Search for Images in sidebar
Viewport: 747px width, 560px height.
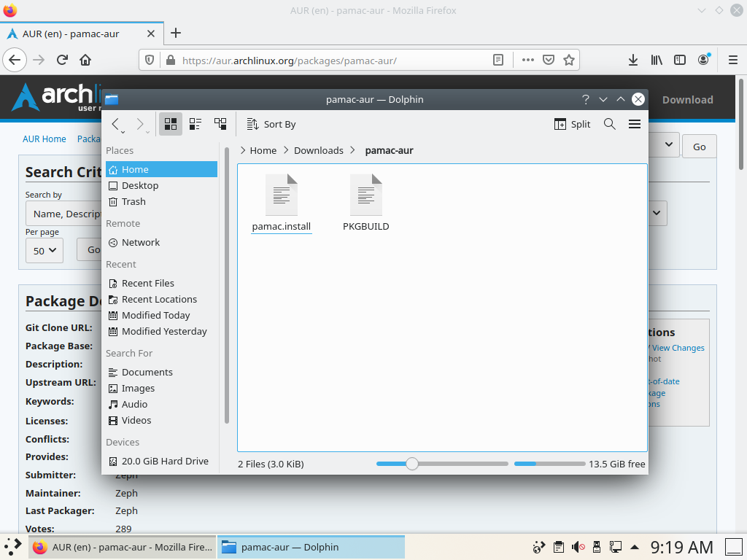pos(161,389)
